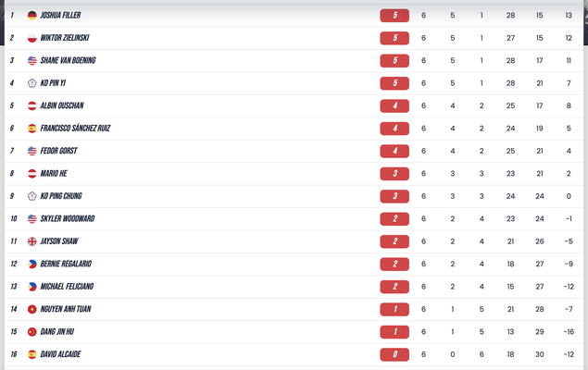
Task: Select the David Alcaide name link
Action: point(61,354)
